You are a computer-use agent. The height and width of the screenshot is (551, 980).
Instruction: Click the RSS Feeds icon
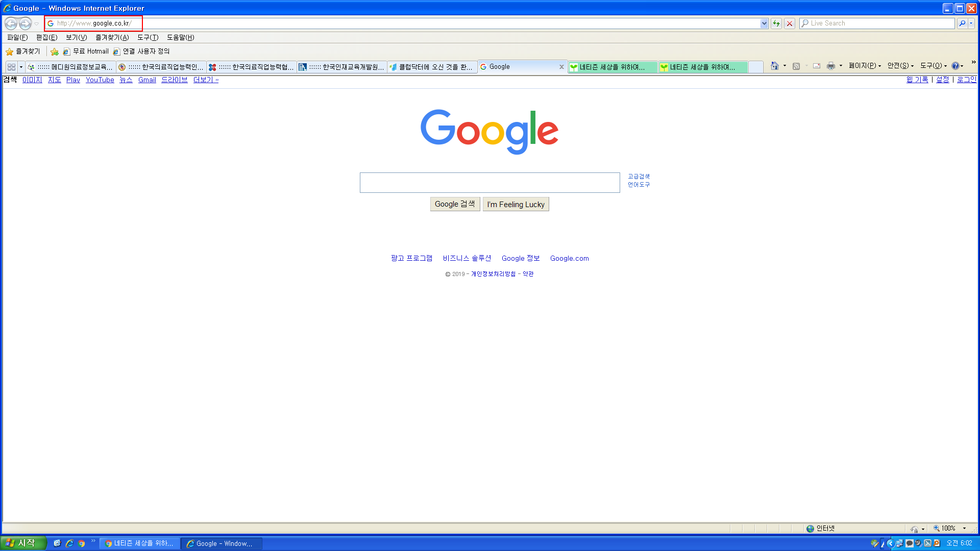point(796,66)
